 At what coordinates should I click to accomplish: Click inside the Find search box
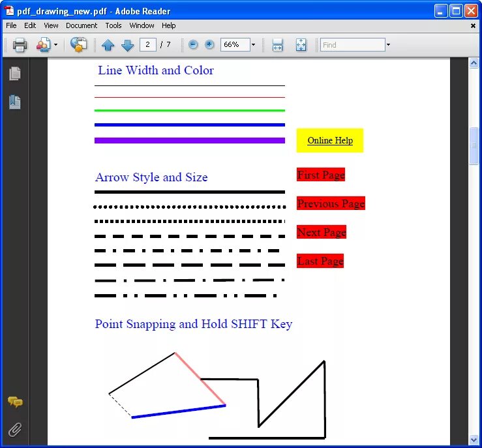click(x=353, y=45)
